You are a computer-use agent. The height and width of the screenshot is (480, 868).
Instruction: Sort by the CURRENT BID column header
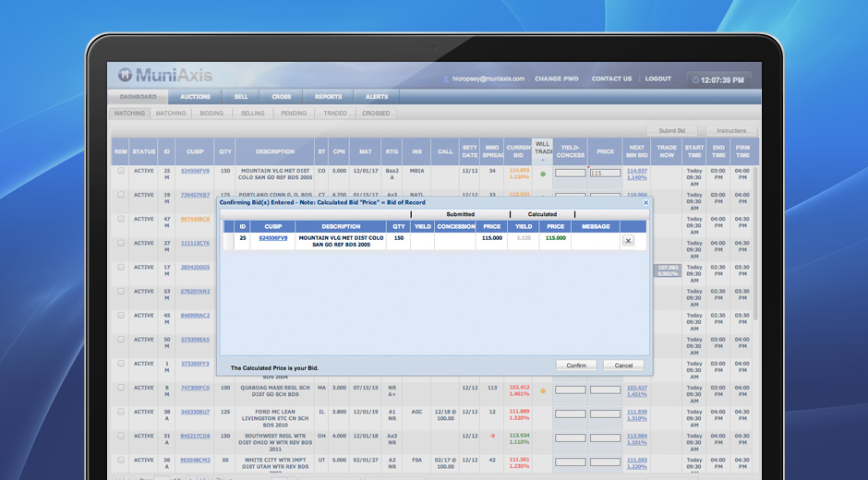coord(519,151)
